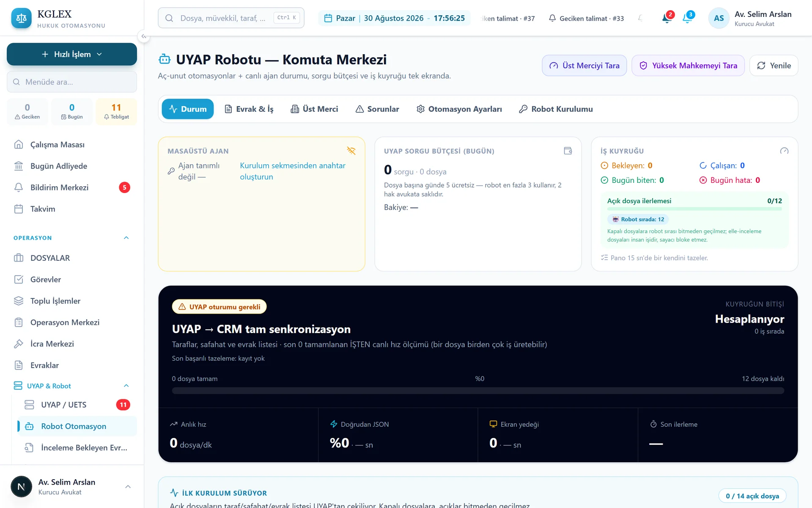Open İcra Merkezi in the sidebar

72,344
